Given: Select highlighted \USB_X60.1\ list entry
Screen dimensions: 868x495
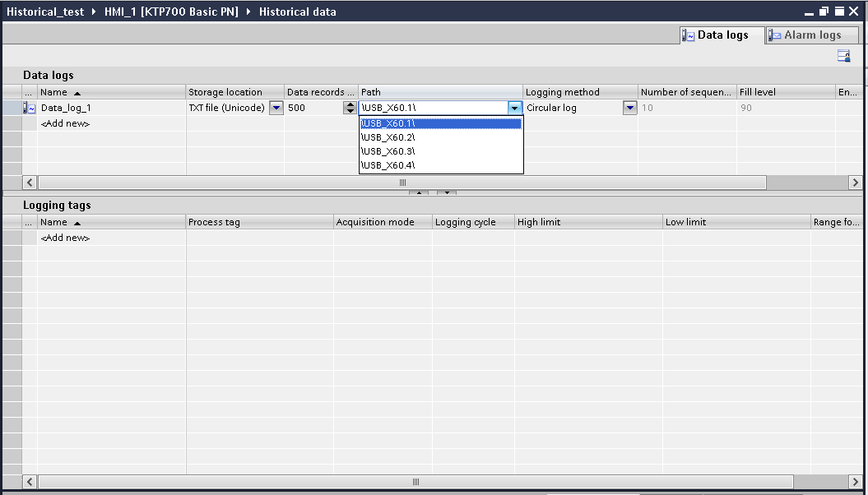Looking at the screenshot, I should click(x=440, y=123).
